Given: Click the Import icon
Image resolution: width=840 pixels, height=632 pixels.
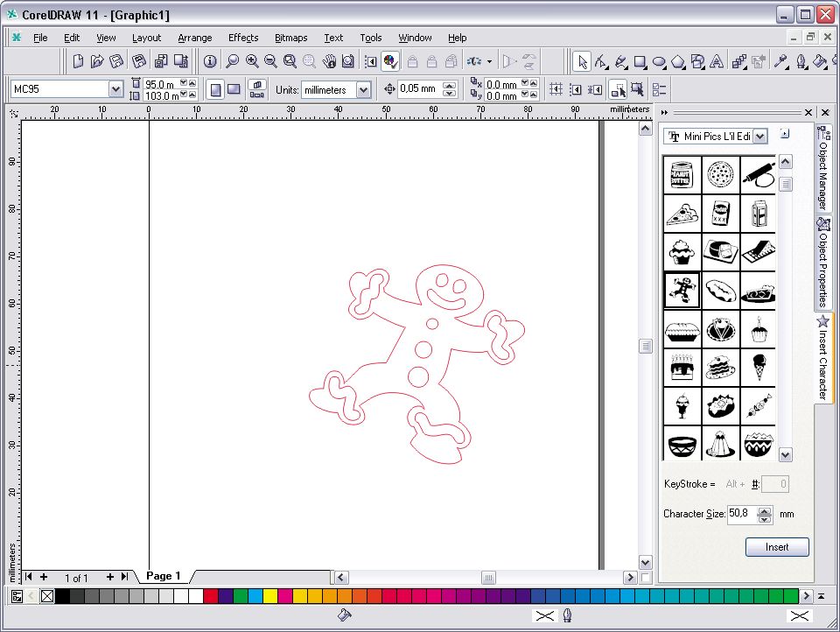Looking at the screenshot, I should tap(161, 61).
